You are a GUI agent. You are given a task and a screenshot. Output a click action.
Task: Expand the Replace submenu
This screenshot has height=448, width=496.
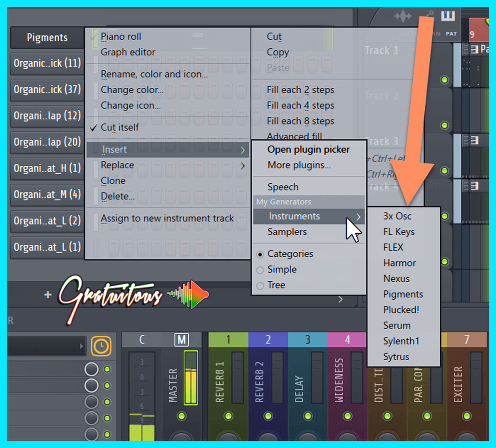point(167,165)
